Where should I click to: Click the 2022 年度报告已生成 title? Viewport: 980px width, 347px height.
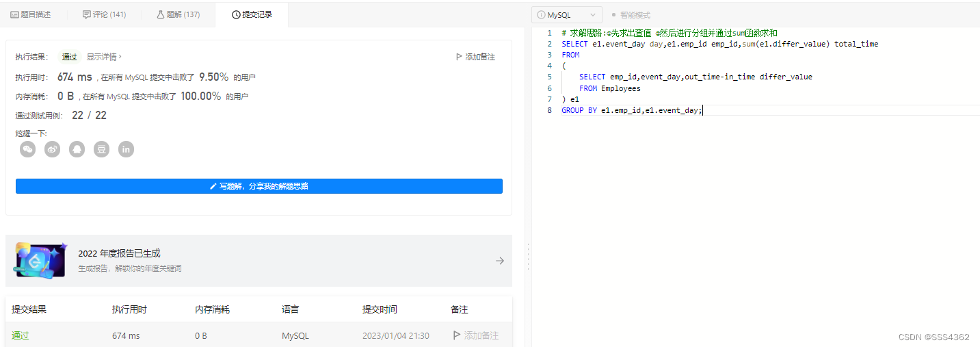[x=119, y=253]
